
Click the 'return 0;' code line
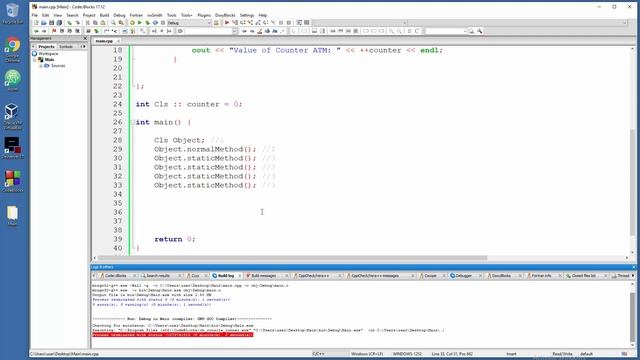coord(175,239)
